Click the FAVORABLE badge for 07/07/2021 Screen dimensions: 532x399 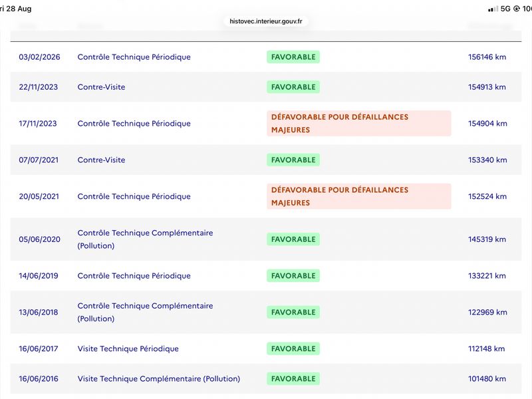click(x=293, y=160)
